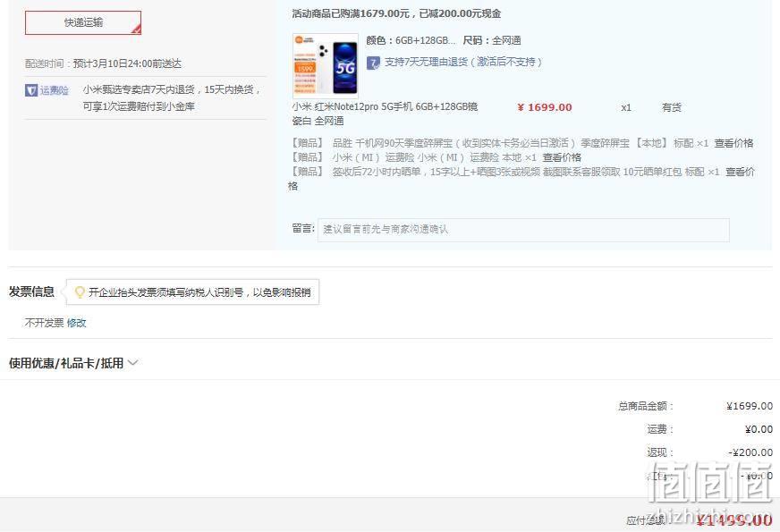
Task: Click the 发票信息 section heading
Action: 31,291
